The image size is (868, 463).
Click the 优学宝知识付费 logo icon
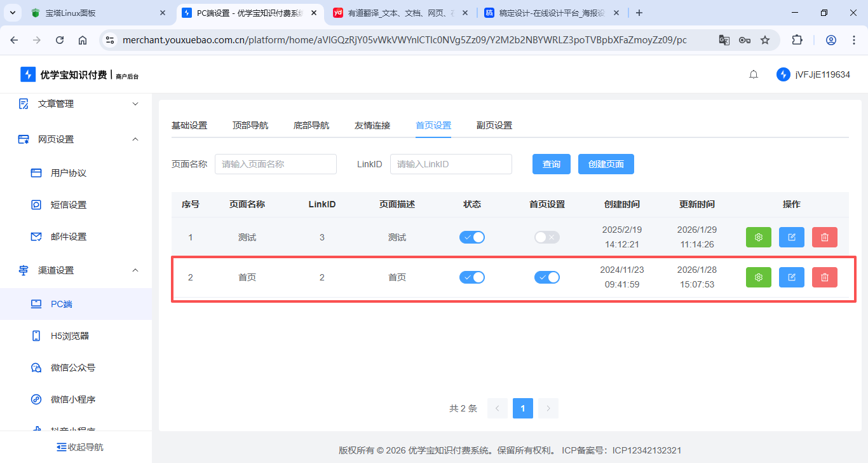28,74
